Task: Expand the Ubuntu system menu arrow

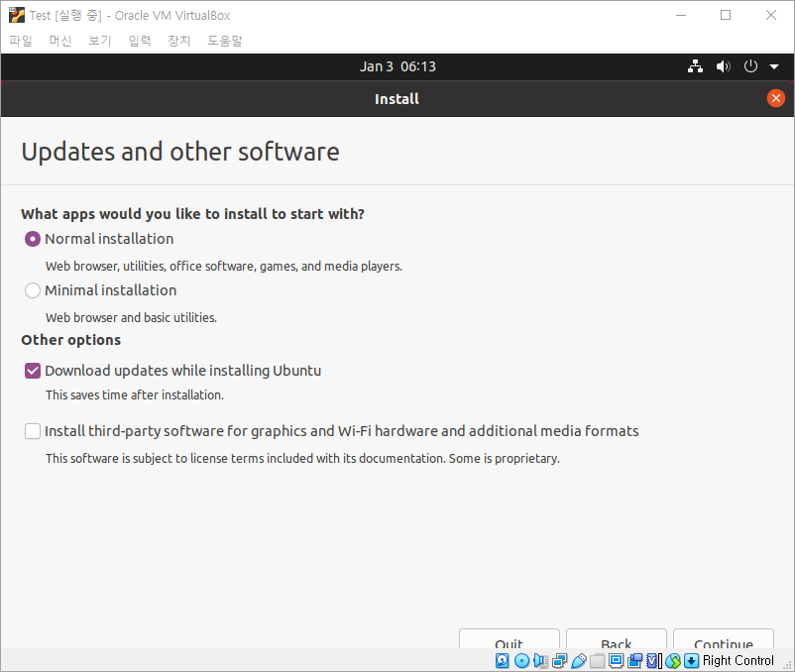Action: (x=774, y=66)
